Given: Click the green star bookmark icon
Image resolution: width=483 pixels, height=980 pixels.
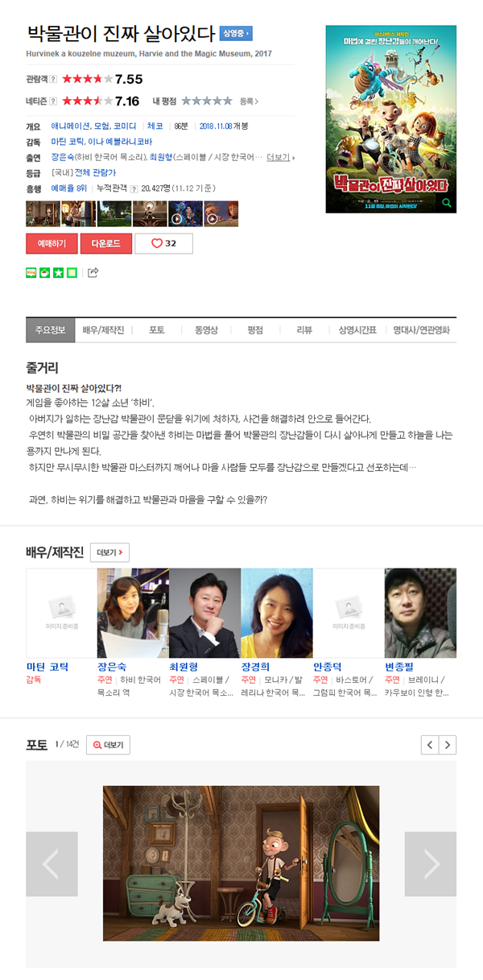Looking at the screenshot, I should [x=58, y=272].
